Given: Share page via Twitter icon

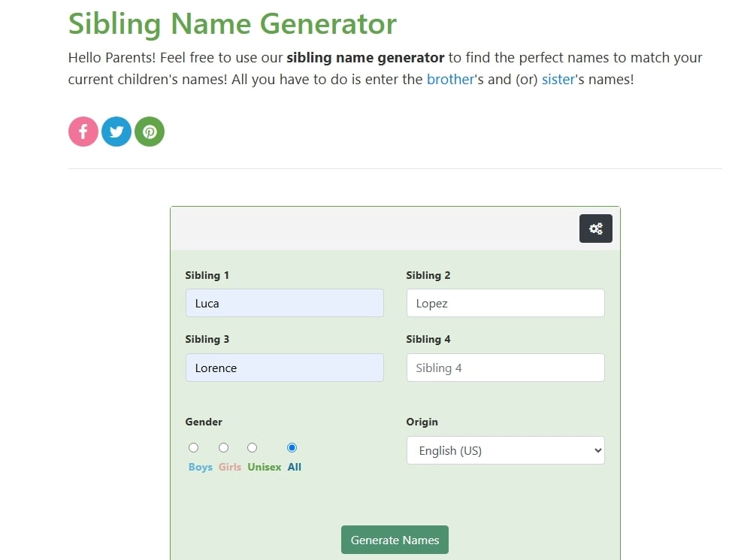Looking at the screenshot, I should click(x=116, y=132).
